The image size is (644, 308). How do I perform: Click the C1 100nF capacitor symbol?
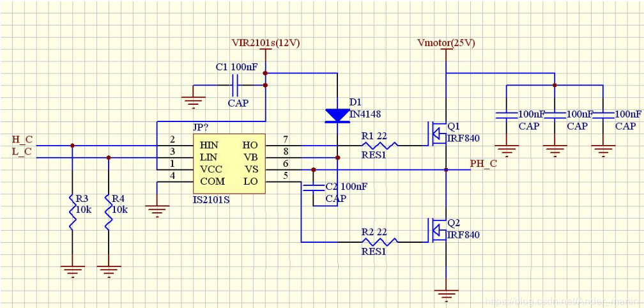234,84
